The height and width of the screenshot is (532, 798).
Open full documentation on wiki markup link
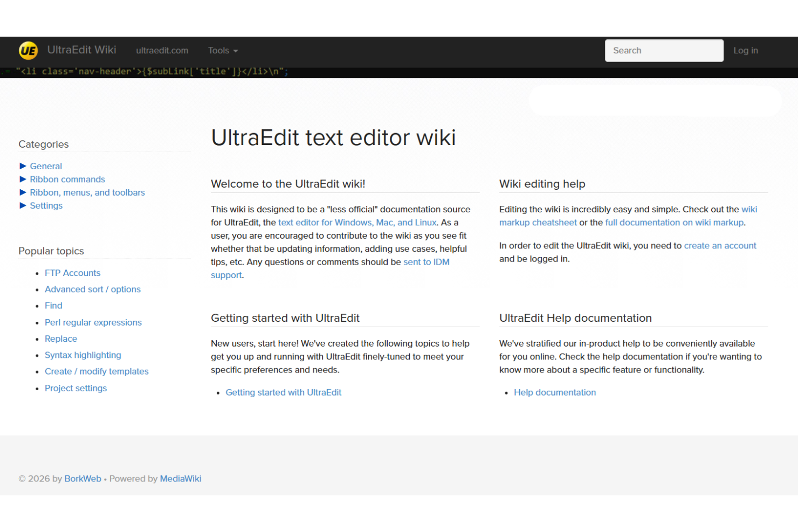[x=675, y=223]
